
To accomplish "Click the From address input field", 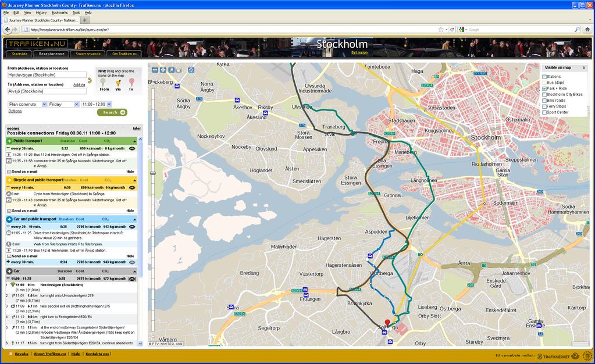I will tap(47, 75).
